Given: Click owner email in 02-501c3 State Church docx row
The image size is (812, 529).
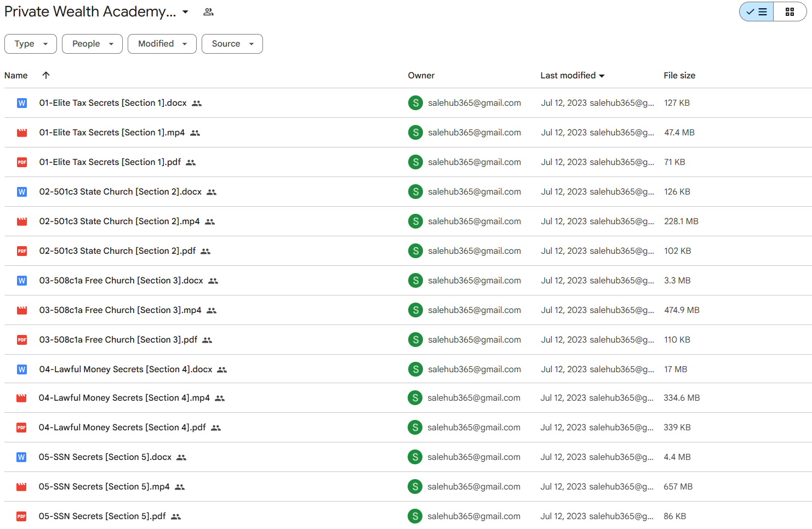Looking at the screenshot, I should click(474, 192).
